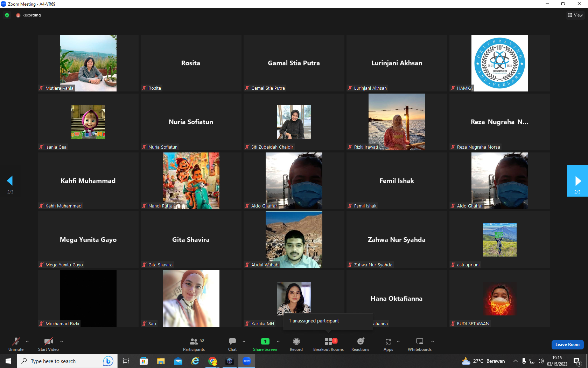This screenshot has height=368, width=588.
Task: Open Microsoft Store from the taskbar
Action: 143,361
